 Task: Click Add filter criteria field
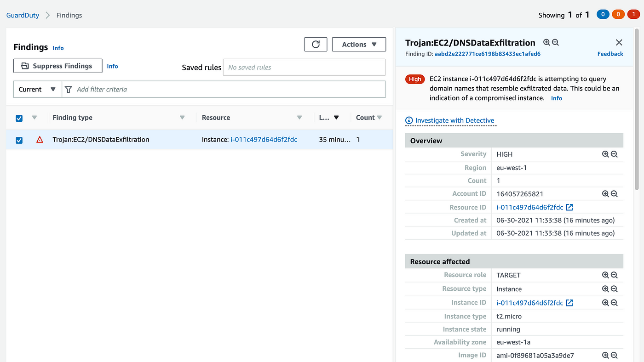point(224,89)
